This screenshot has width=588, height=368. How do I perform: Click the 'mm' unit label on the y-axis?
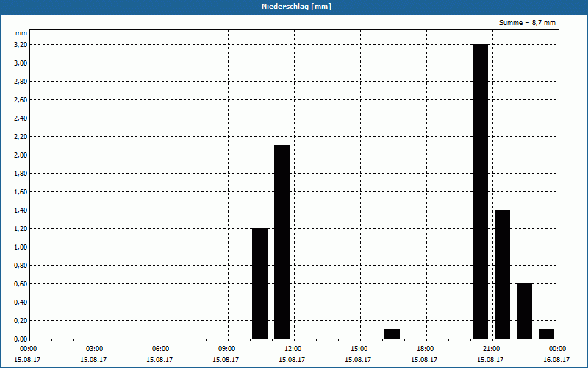21,33
